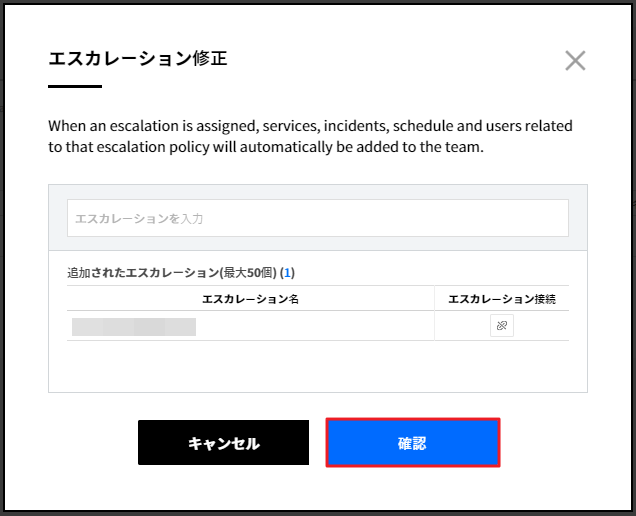Focus the エスカレーションを入力 input field
The height and width of the screenshot is (516, 636).
coord(317,218)
